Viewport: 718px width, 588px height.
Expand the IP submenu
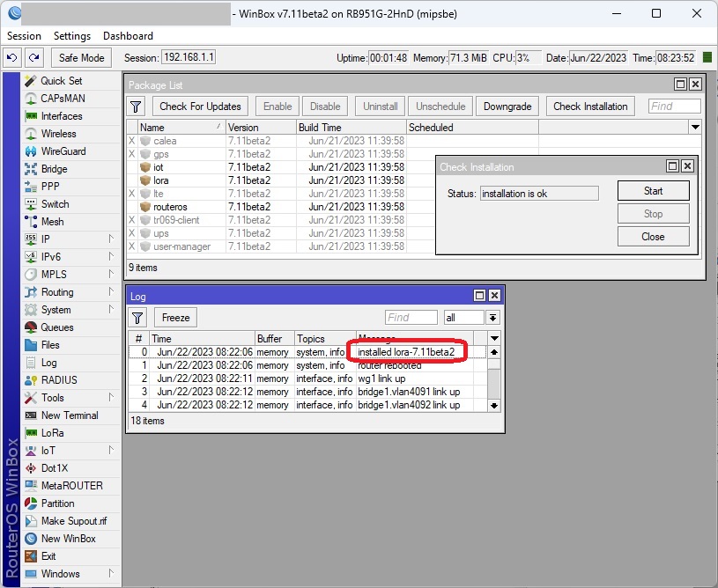click(111, 239)
